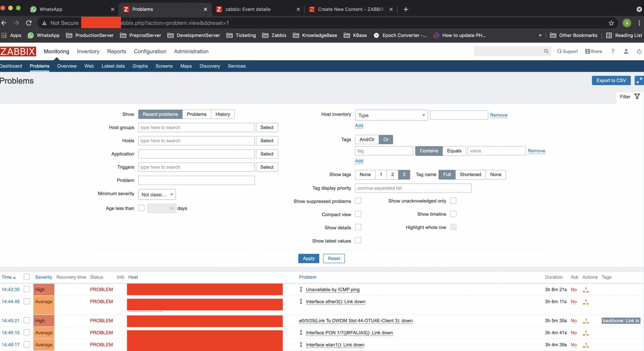Check the Age less than checkbox
This screenshot has width=644, height=351.
pyautogui.click(x=141, y=208)
